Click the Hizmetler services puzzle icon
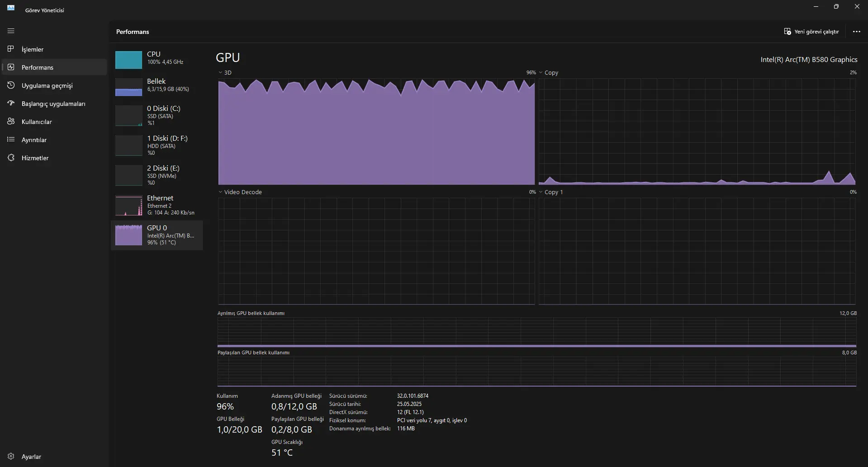 click(x=11, y=157)
